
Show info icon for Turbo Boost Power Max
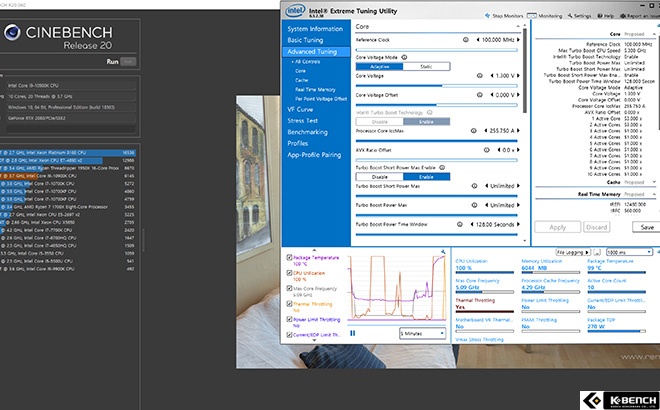pyautogui.click(x=474, y=205)
